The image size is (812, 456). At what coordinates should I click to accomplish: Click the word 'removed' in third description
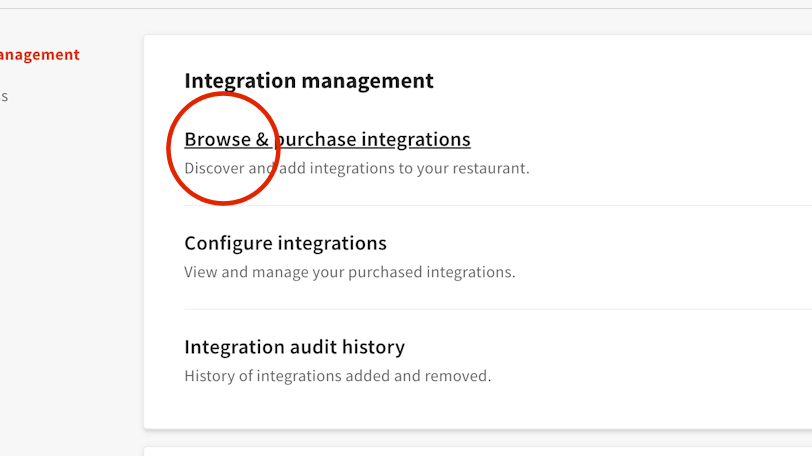point(460,376)
